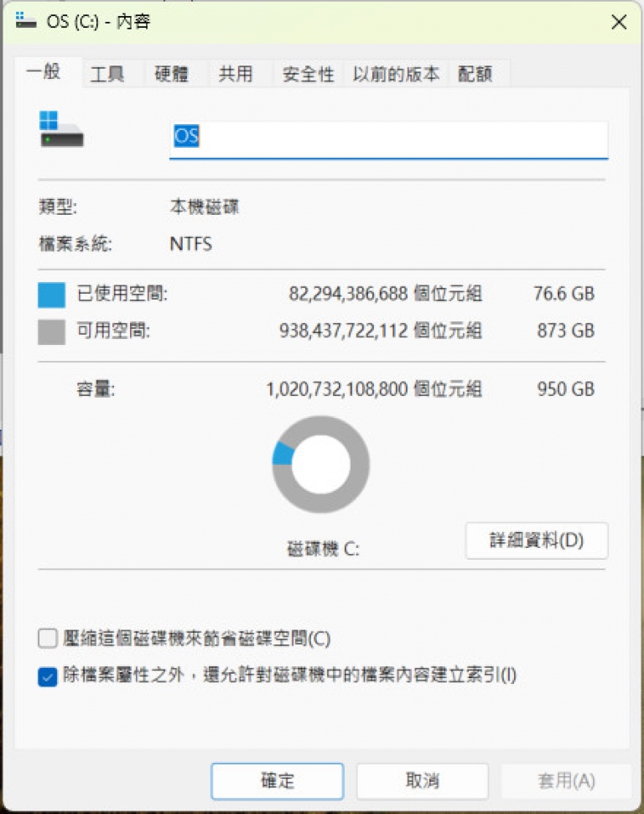Click the OS drive icon beside the name field
Screen dimensions: 644x814
[x=61, y=129]
